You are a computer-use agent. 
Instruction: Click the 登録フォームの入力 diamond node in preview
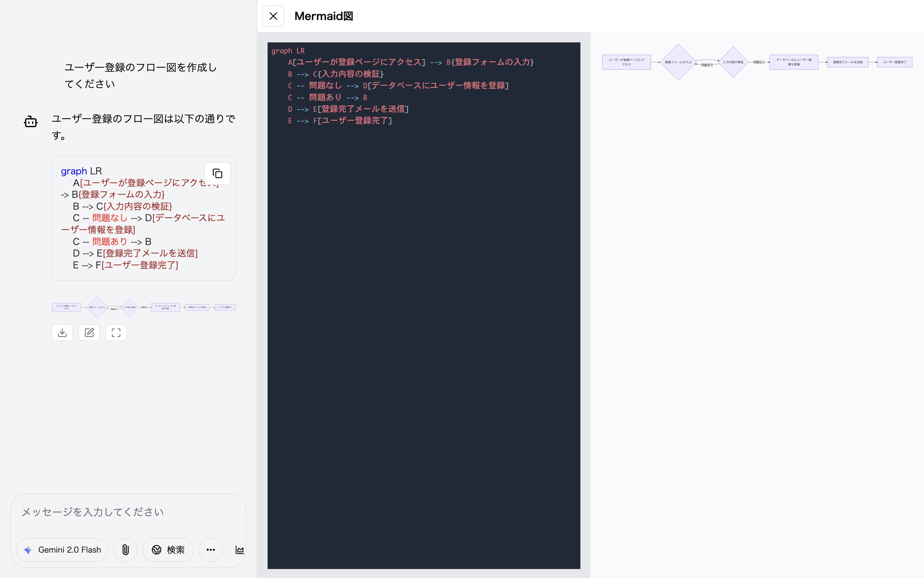click(x=678, y=62)
